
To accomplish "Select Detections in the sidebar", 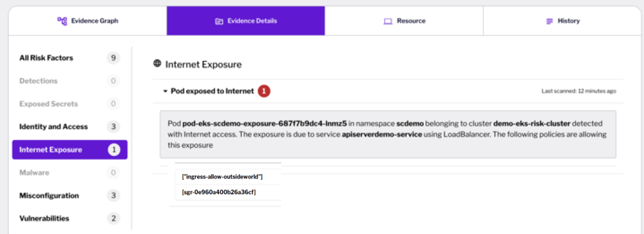I will click(70, 81).
